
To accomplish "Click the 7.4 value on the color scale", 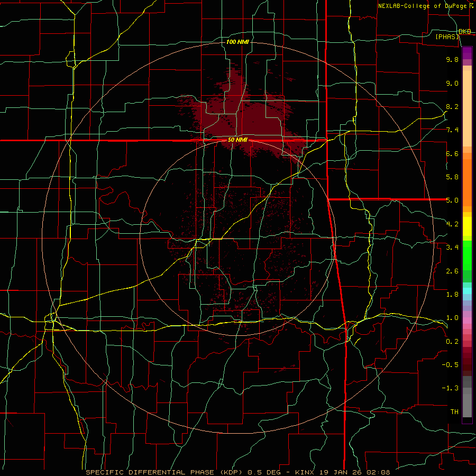I will 452,130.
